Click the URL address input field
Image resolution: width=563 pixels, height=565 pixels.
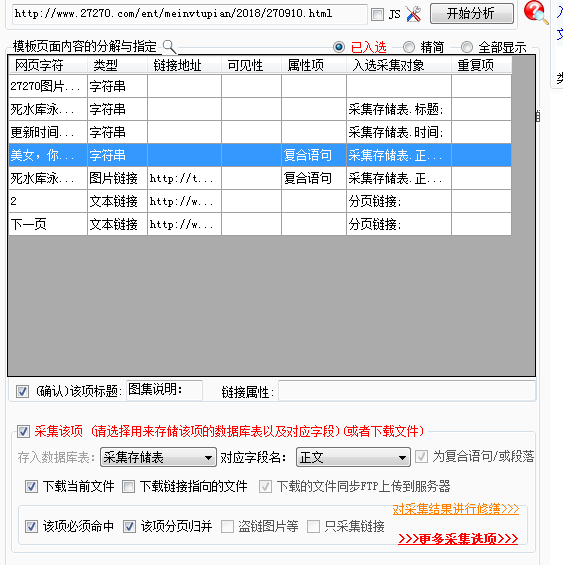[190, 14]
